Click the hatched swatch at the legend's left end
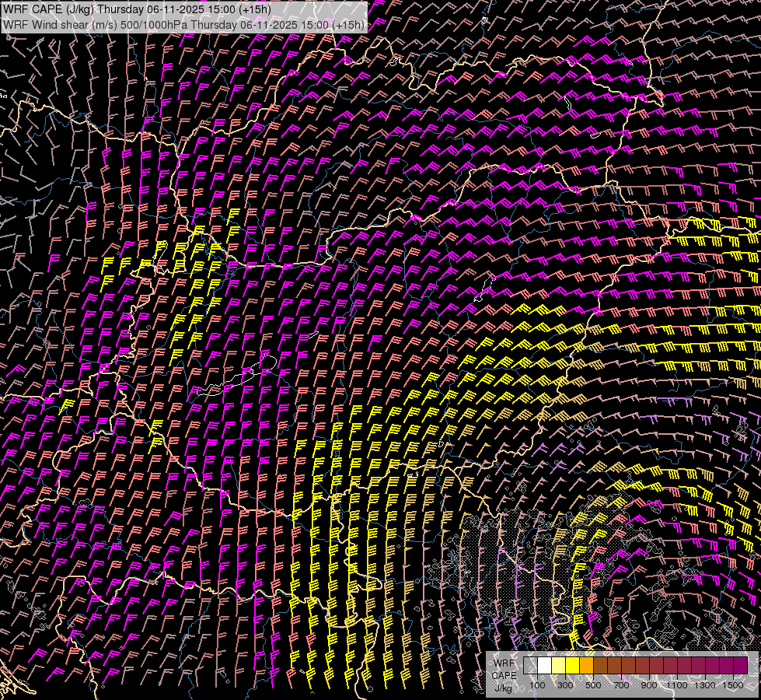Image resolution: width=761 pixels, height=700 pixels. pos(531,665)
